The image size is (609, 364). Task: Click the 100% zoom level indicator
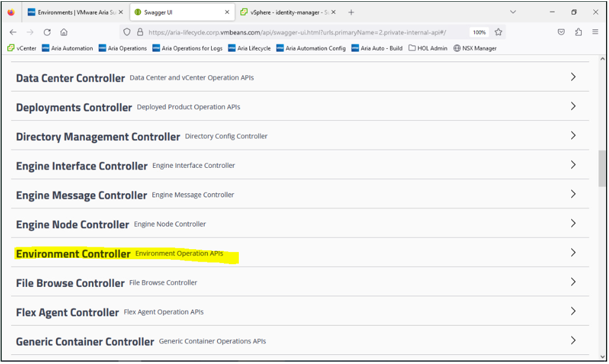click(479, 32)
